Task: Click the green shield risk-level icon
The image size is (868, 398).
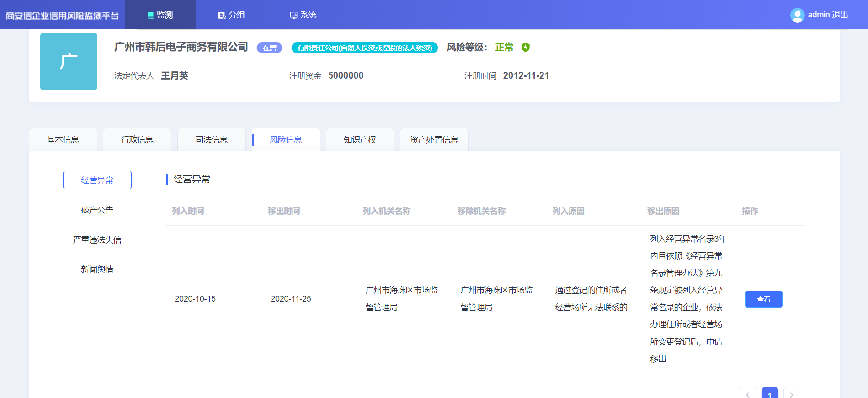Action: point(526,48)
